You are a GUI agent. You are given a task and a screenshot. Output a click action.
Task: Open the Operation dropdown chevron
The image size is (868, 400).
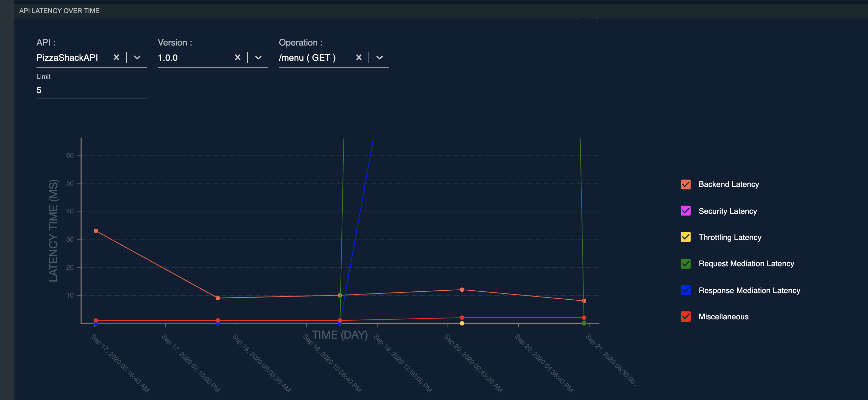pyautogui.click(x=379, y=58)
